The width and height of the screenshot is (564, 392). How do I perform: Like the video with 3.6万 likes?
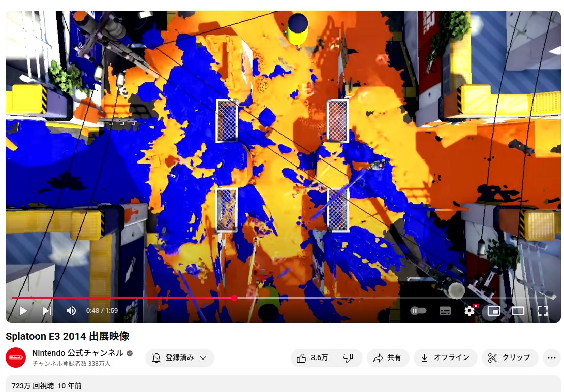click(312, 358)
